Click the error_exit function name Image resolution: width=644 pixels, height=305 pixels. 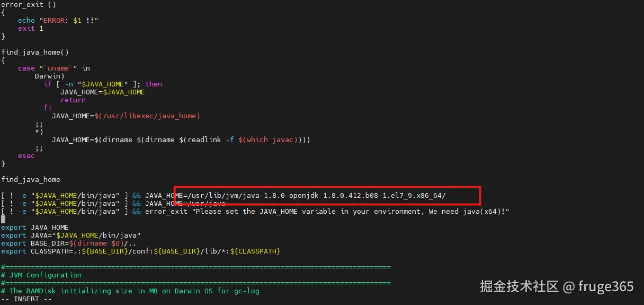tap(22, 5)
